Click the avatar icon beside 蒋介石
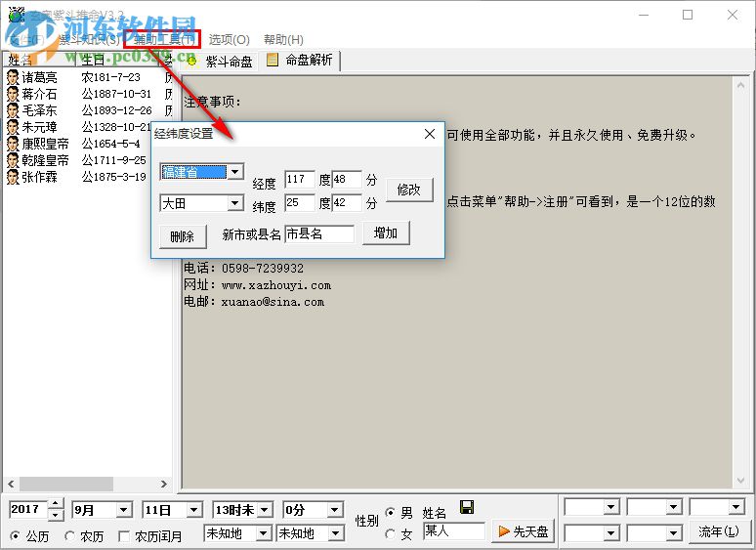Viewport: 756px width, 550px height. [13, 94]
